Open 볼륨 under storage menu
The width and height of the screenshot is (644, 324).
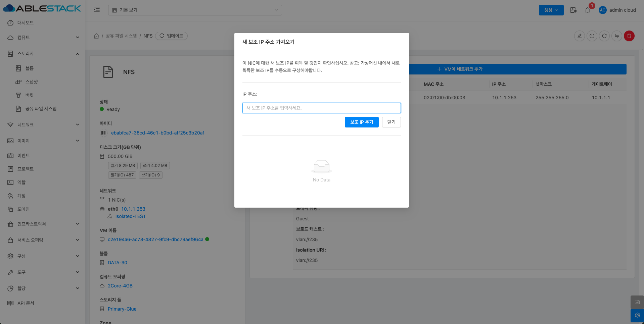(x=30, y=68)
